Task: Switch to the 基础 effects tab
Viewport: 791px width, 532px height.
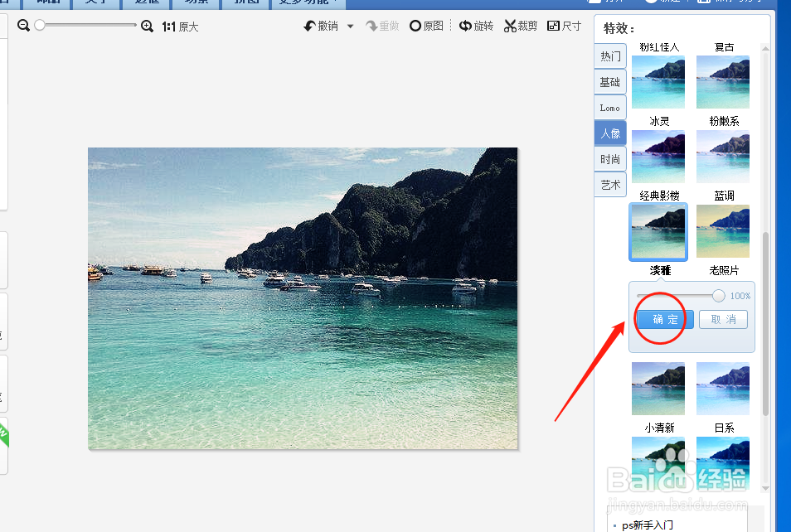Action: (610, 82)
